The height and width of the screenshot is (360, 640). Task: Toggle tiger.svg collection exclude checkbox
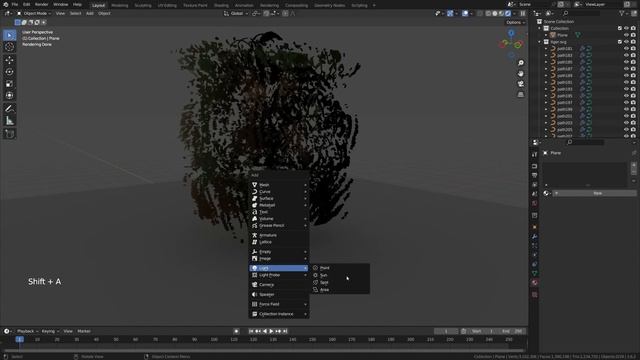coord(620,42)
